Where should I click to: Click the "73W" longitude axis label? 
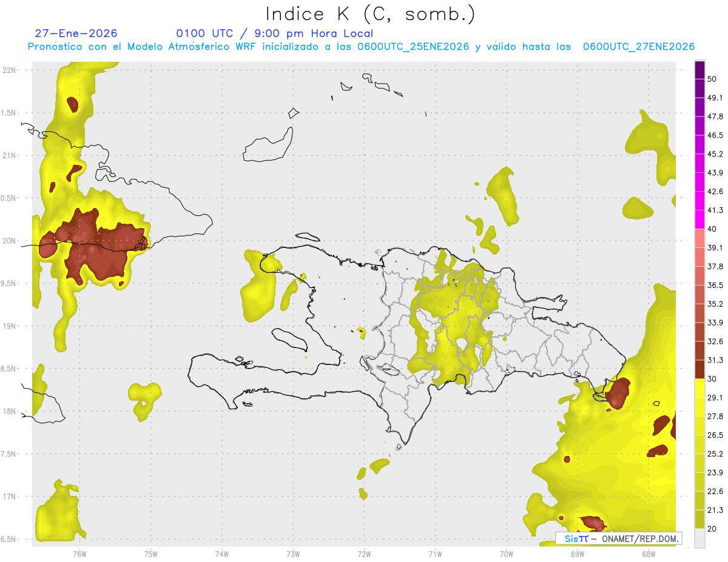[293, 554]
